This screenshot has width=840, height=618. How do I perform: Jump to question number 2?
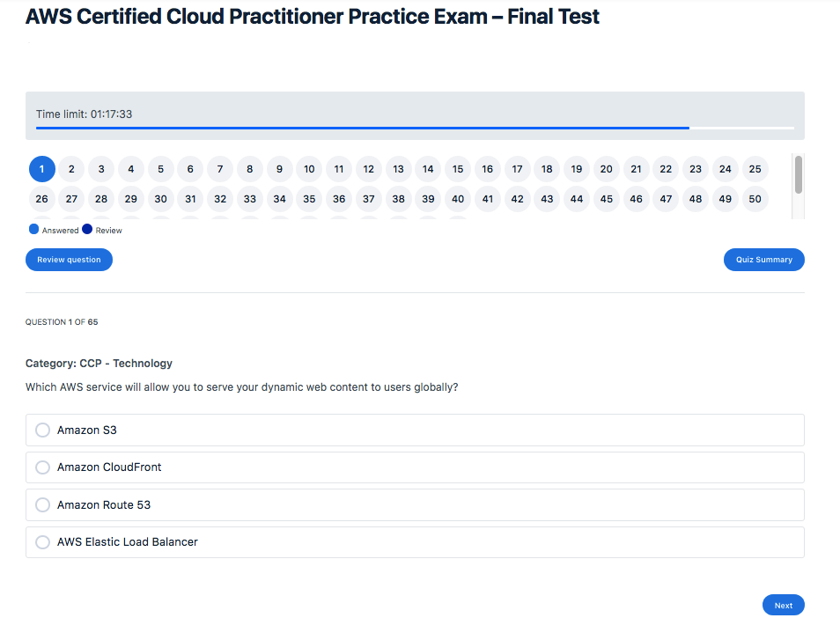[x=71, y=169]
